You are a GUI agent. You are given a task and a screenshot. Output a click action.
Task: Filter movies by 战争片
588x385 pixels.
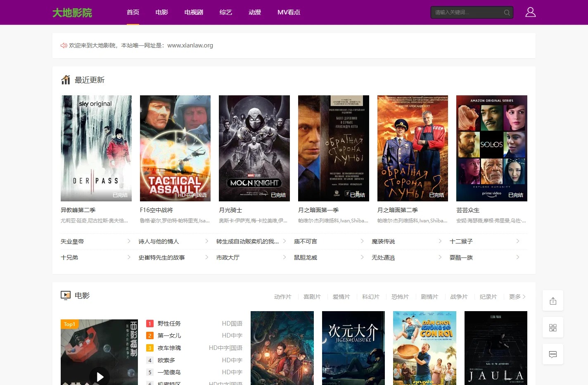coord(459,297)
